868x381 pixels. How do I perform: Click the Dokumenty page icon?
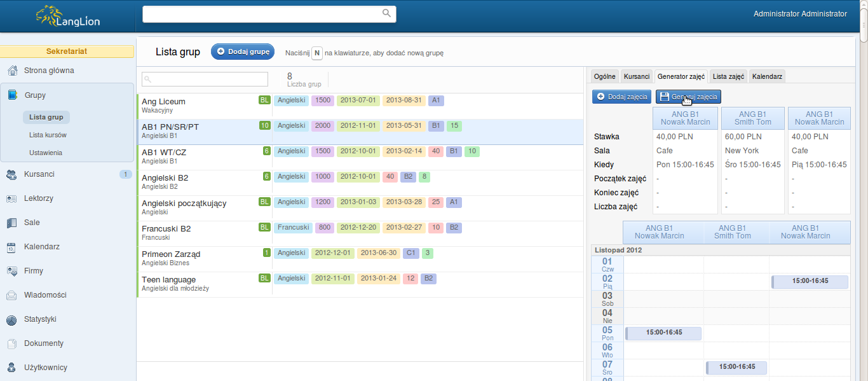[11, 343]
